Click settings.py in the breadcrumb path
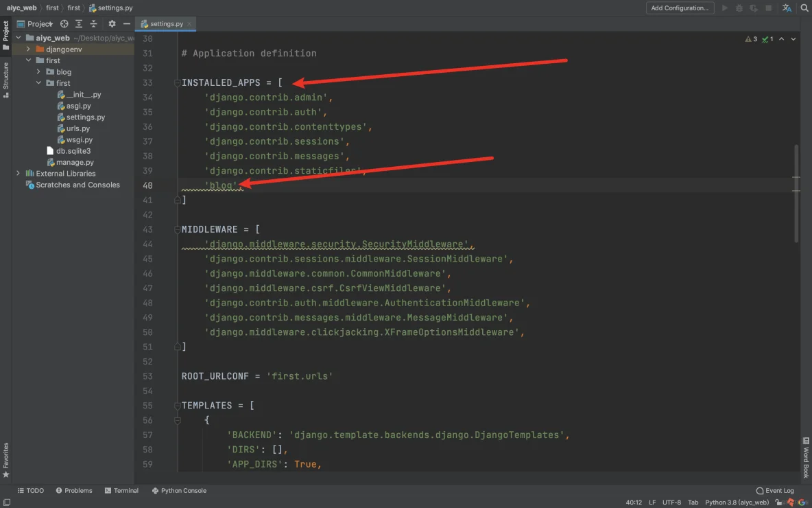The height and width of the screenshot is (508, 812). 111,8
